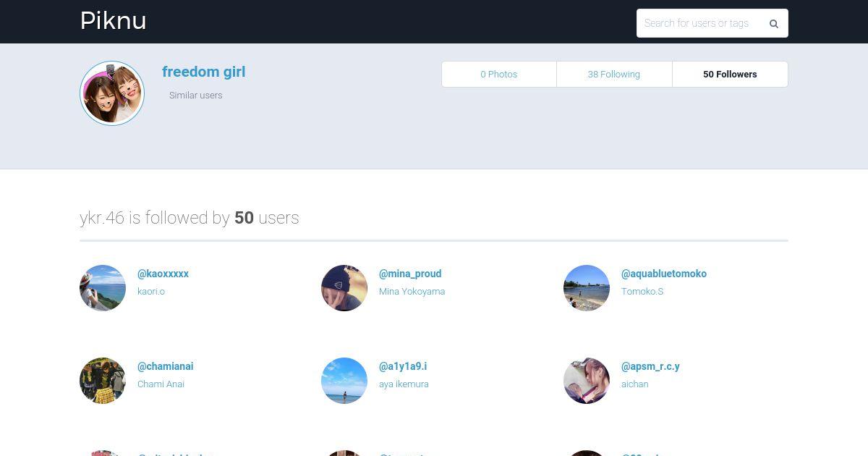Image resolution: width=868 pixels, height=456 pixels.
Task: Click the chamianai avatar thumbnail
Action: 103,381
